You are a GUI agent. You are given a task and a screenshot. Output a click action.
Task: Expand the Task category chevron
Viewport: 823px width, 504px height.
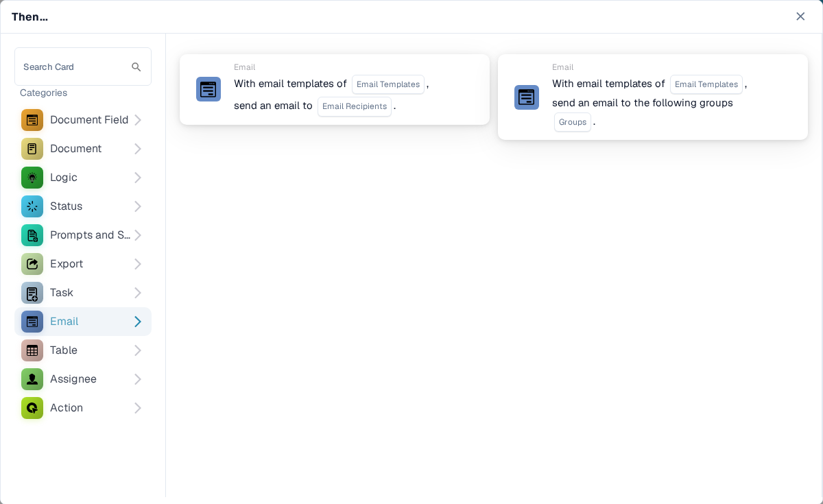tap(138, 293)
